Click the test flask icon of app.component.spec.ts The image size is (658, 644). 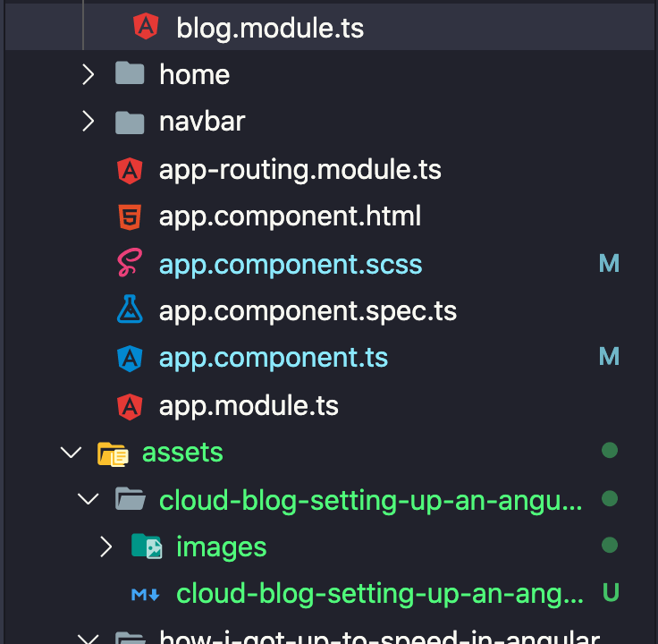pyautogui.click(x=130, y=309)
